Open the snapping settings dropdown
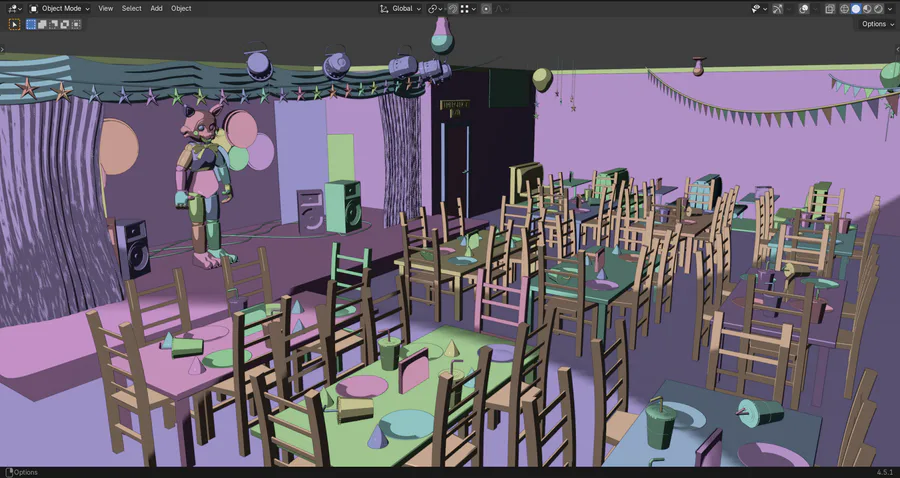The height and width of the screenshot is (478, 900). pos(468,9)
